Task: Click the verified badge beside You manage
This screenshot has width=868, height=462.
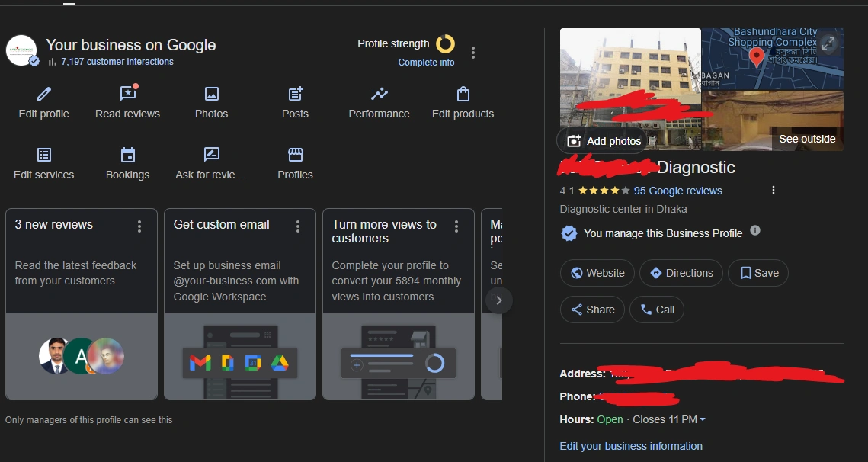Action: tap(569, 233)
